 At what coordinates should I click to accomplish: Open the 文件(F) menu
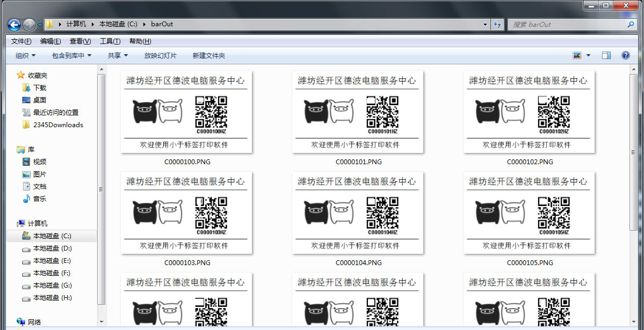pos(21,41)
